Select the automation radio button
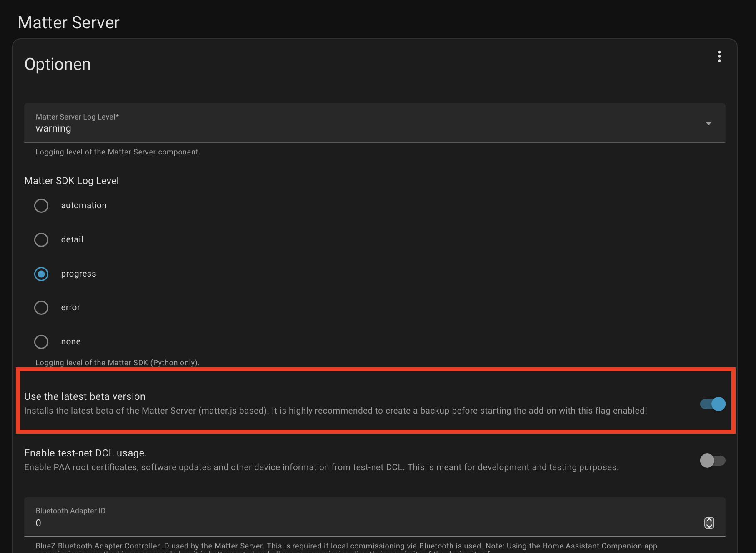Image resolution: width=756 pixels, height=553 pixels. pyautogui.click(x=41, y=206)
